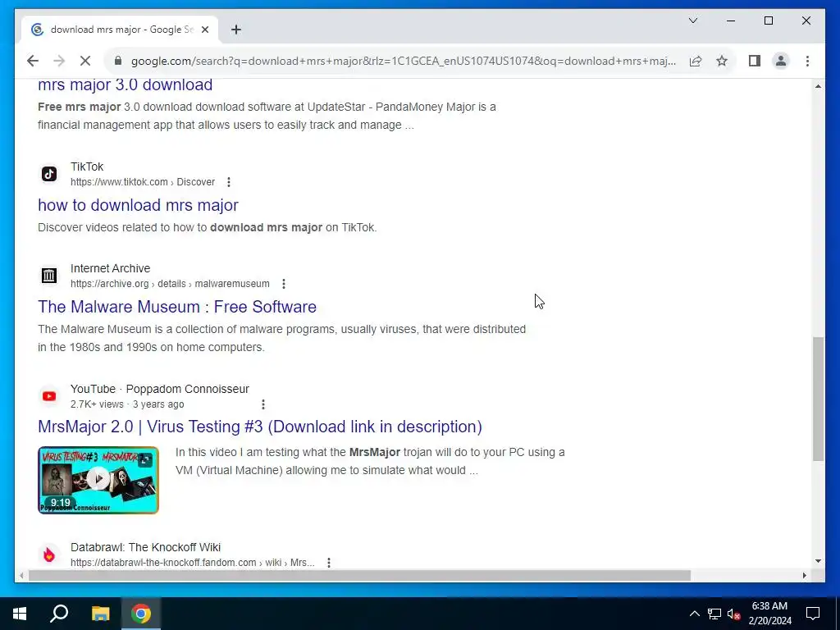Screen dimensions: 840x630
Task: Open the taskbar clock and date
Action: 769,614
